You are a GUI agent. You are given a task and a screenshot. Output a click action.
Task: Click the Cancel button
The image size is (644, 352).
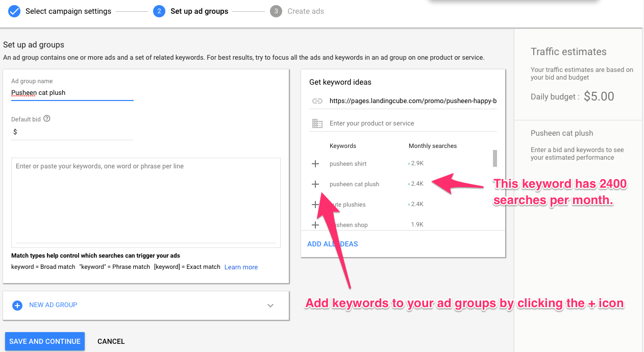tap(111, 341)
